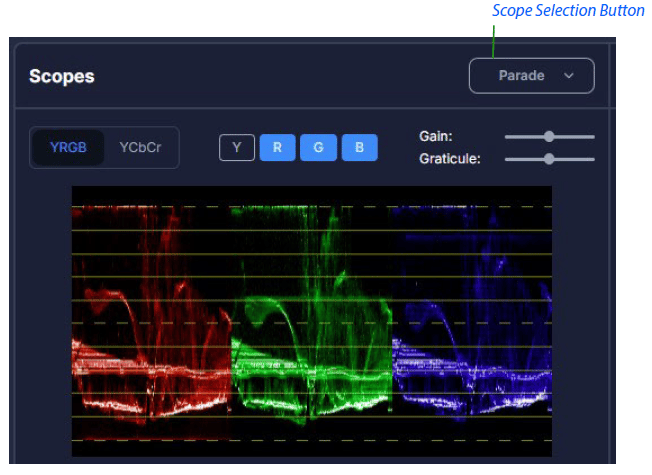Click the Graticule label
This screenshot has width=652, height=475.
pos(449,158)
